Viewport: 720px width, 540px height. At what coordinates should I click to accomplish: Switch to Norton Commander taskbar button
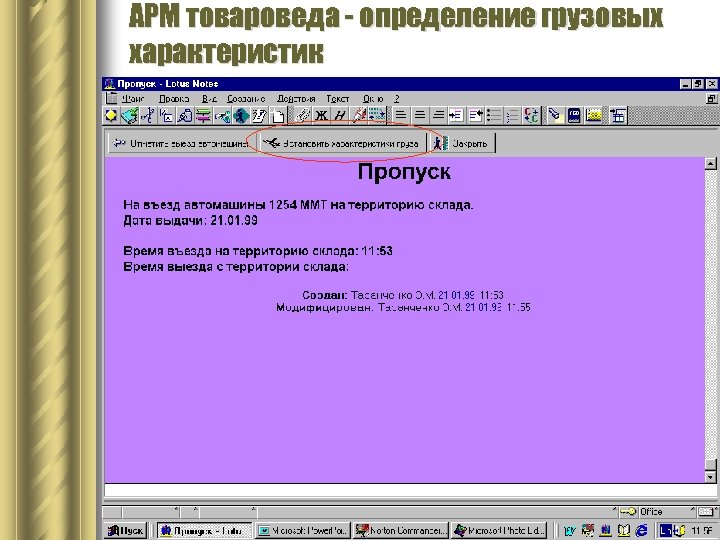[401, 531]
